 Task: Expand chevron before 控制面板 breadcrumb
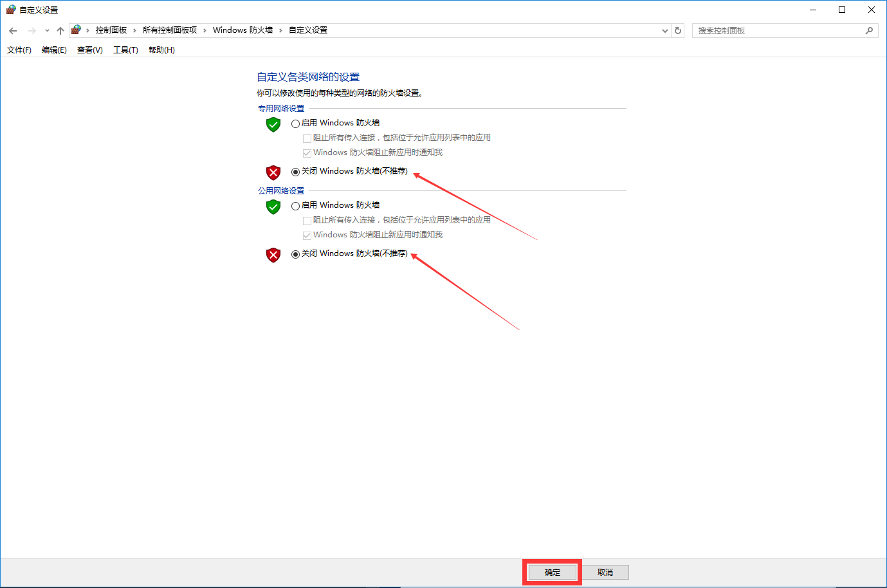(87, 30)
